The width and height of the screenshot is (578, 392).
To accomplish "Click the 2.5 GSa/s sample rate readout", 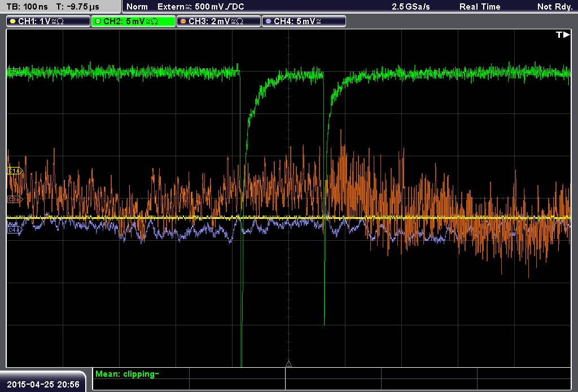I will (411, 7).
